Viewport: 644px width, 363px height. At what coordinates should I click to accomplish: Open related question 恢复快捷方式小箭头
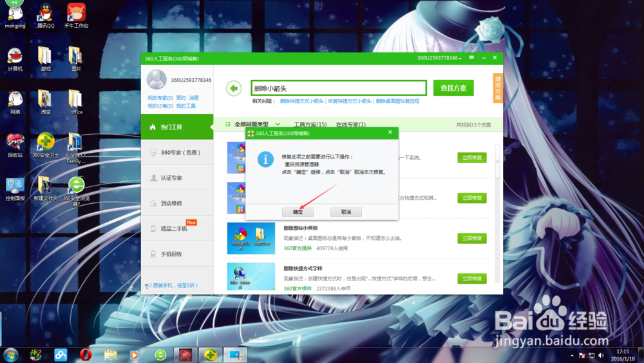(x=350, y=101)
